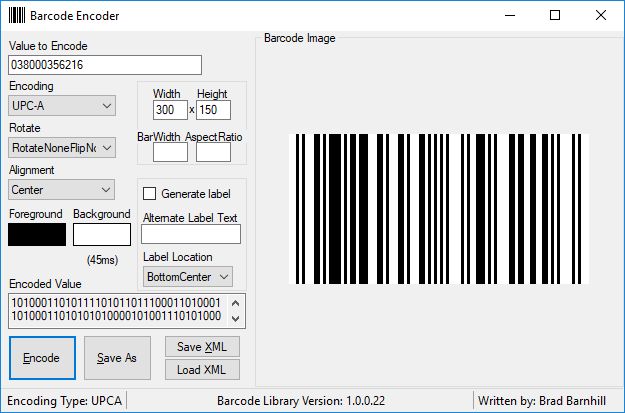Viewport: 625px width, 413px height.
Task: Click the Alternate Label Text field
Action: (191, 234)
